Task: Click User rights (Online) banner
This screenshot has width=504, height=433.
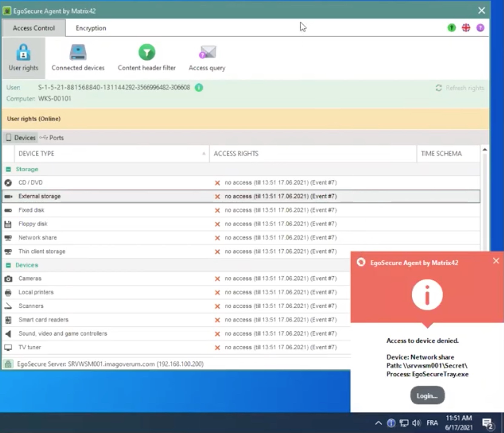Action: [x=245, y=119]
